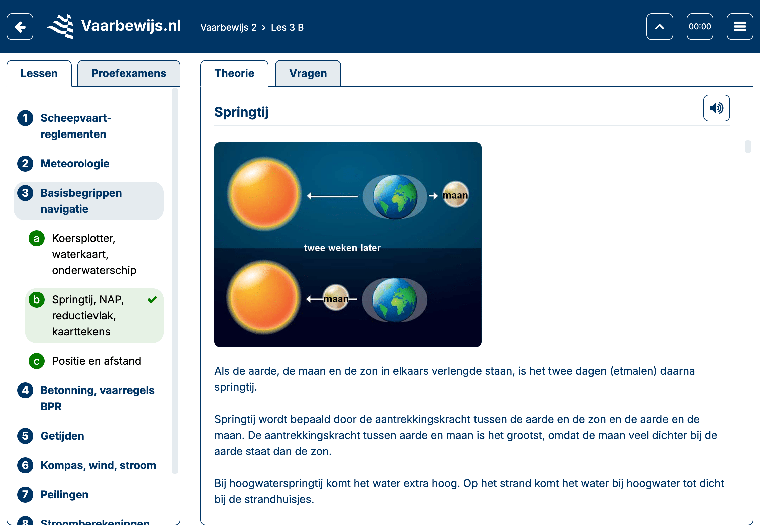Click the theory content scrollbar thumb

(x=748, y=147)
